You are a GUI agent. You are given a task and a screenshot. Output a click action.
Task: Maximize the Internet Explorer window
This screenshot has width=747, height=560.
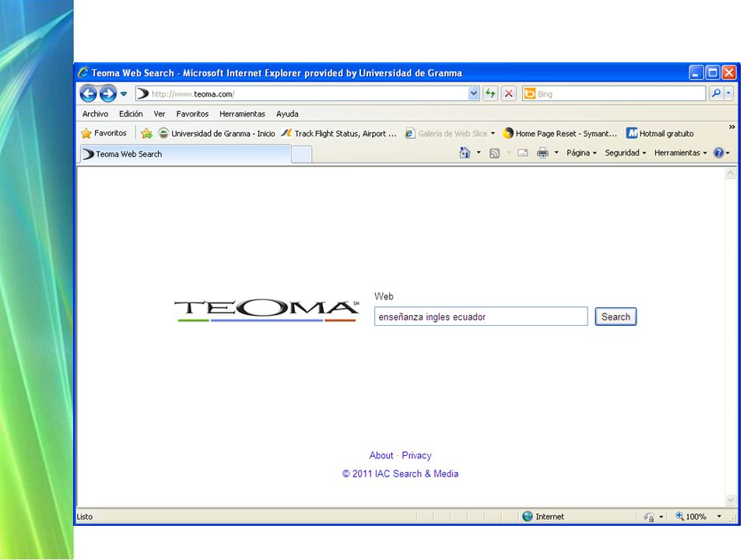713,73
